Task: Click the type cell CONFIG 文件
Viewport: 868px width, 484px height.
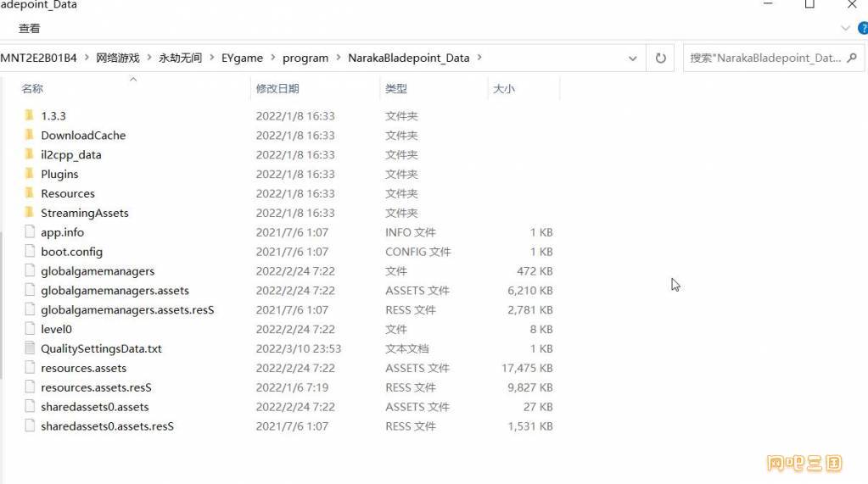Action: point(418,252)
